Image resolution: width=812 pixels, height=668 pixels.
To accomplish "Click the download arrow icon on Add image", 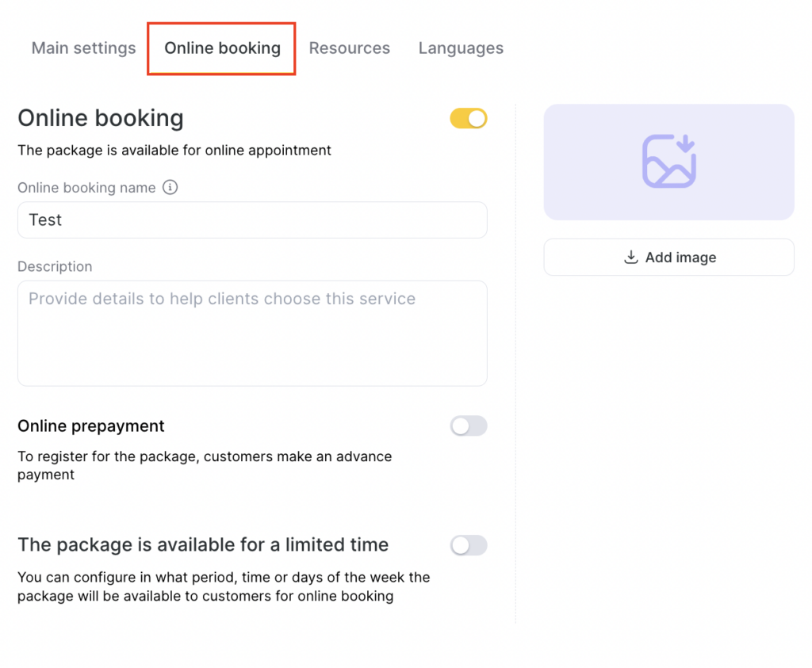I will click(x=631, y=258).
